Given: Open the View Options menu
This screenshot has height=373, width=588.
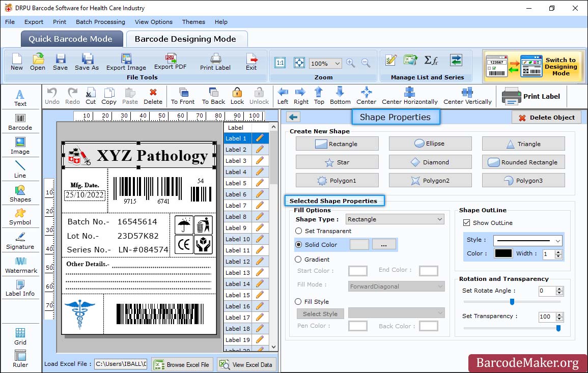Looking at the screenshot, I should pyautogui.click(x=154, y=22).
